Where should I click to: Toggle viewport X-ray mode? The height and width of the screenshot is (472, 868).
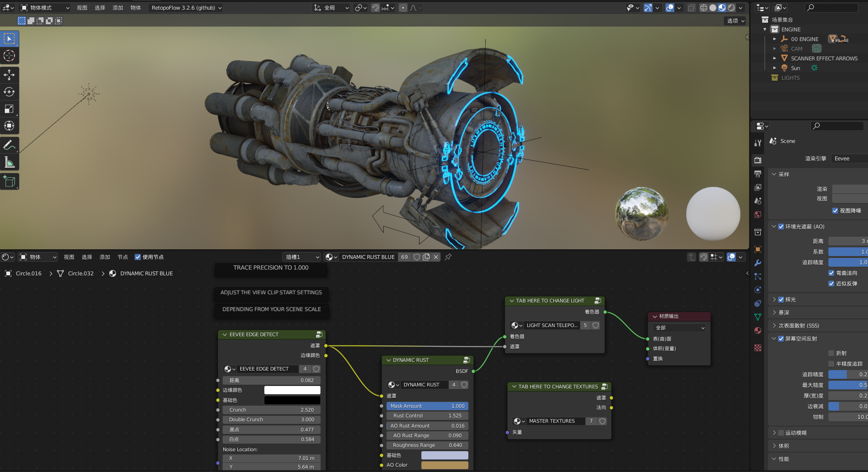692,8
